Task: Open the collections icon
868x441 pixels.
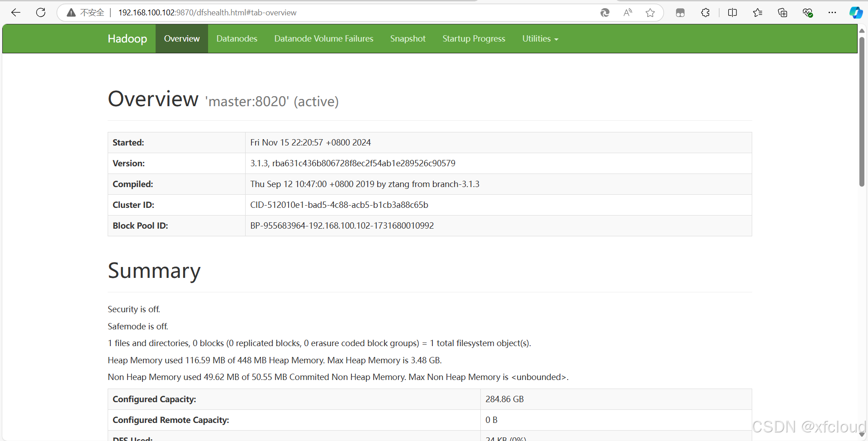Action: tap(783, 13)
